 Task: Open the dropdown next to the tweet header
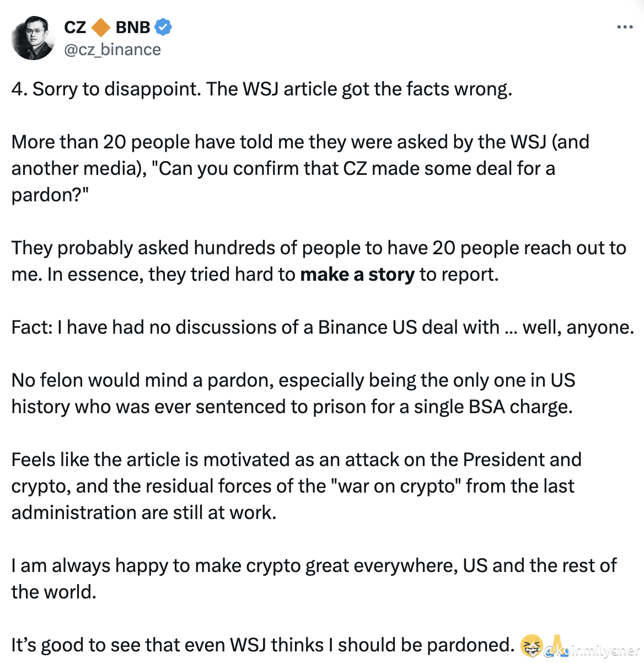click(625, 26)
